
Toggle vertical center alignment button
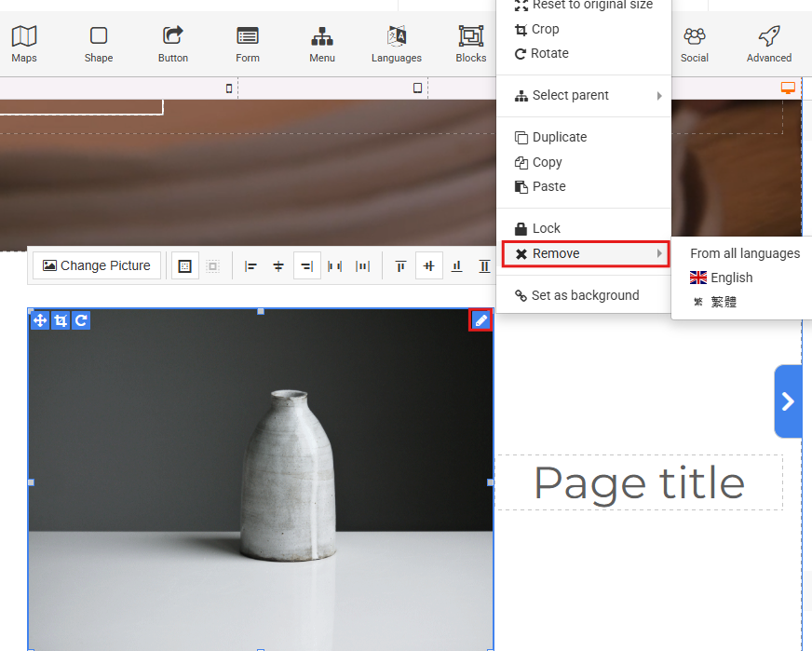(428, 266)
